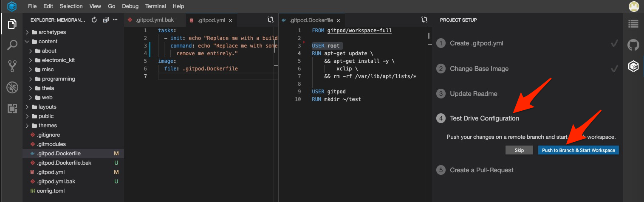Image resolution: width=644 pixels, height=202 pixels.
Task: Open .gitpod.yml.bak in Explorer
Action: click(73, 182)
